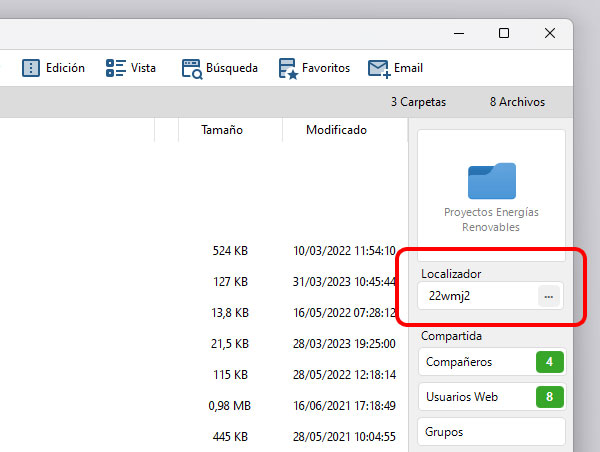Screen dimensions: 600x452
Task: Click the Email envelope icon
Action: tap(379, 69)
